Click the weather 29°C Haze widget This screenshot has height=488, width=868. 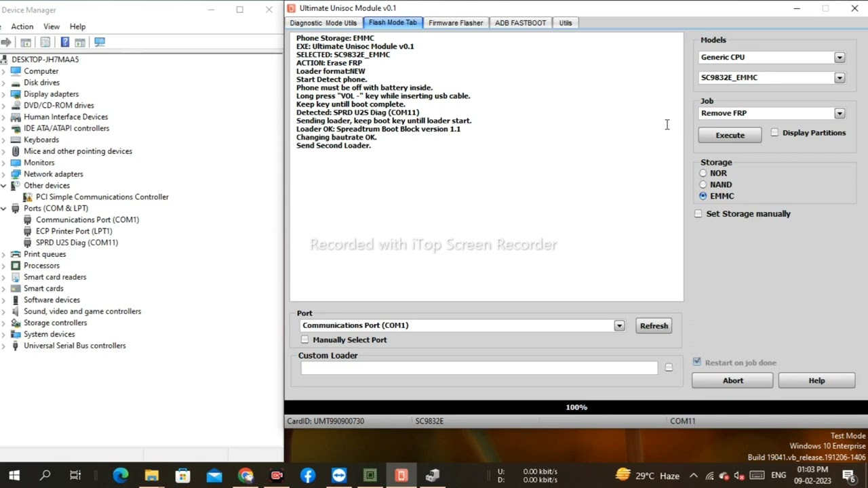648,475
